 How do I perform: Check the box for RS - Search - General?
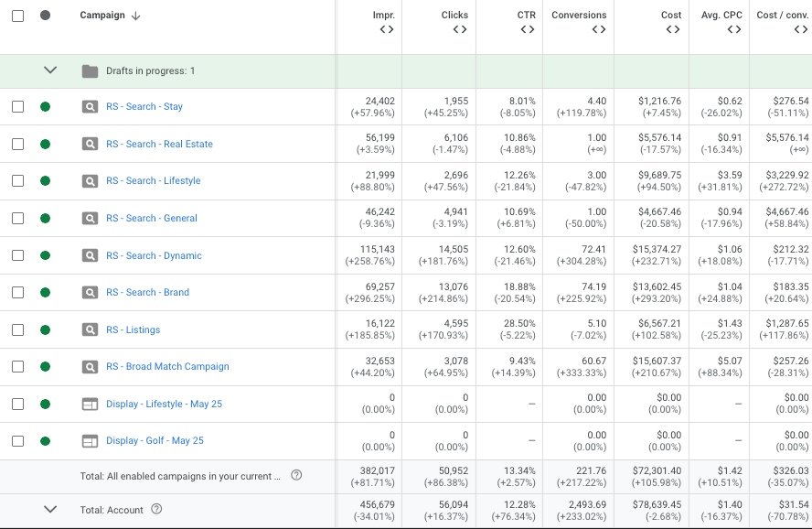17,218
